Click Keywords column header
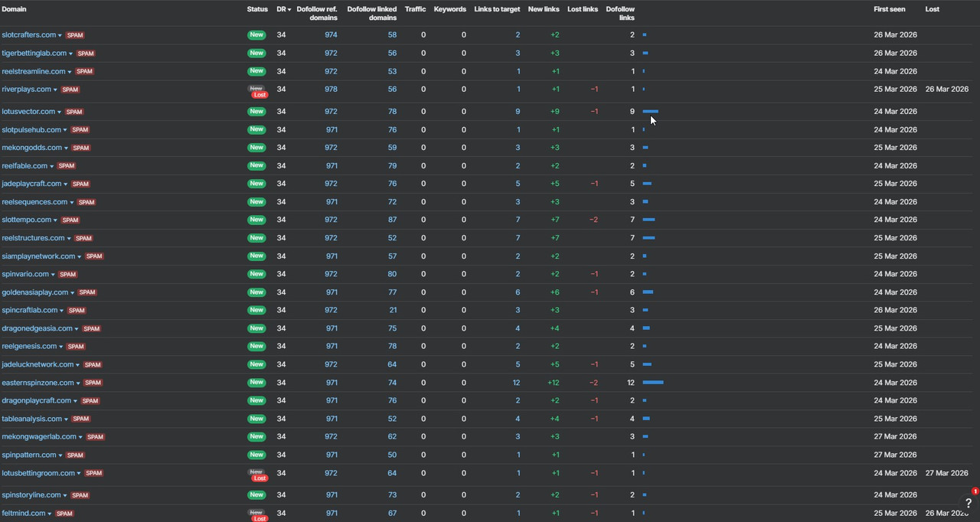 click(449, 9)
